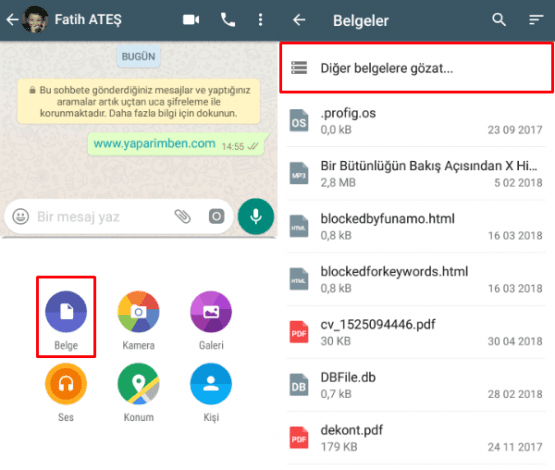Image resolution: width=555 pixels, height=470 pixels.
Task: Tap Diğer belgelere gözat...
Action: point(417,68)
